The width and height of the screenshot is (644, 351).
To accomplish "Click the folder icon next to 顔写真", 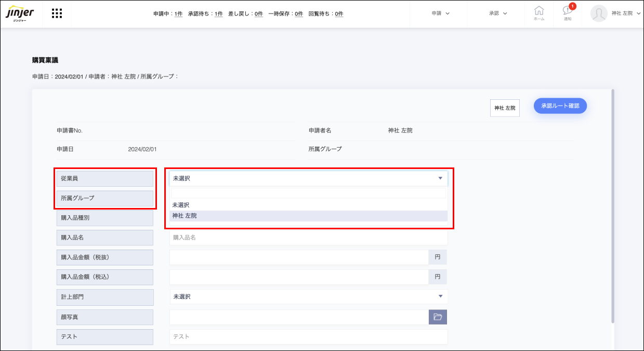I will pos(438,317).
